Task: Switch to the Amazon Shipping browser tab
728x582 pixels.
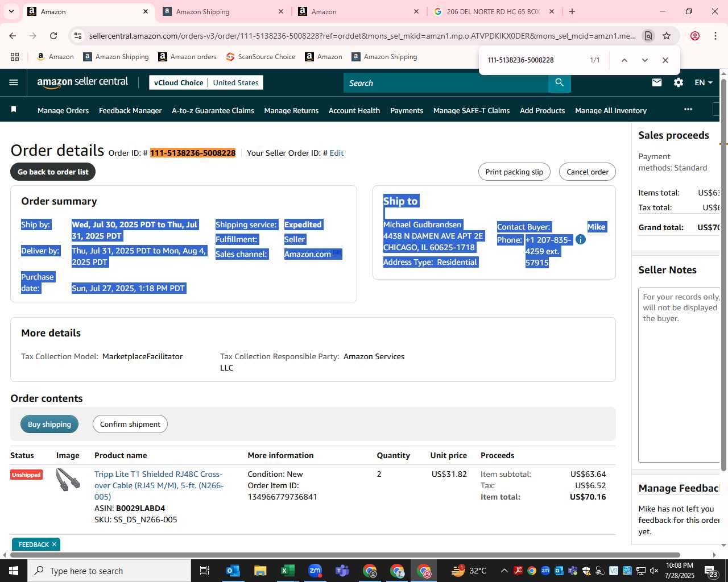Action: (x=222, y=11)
